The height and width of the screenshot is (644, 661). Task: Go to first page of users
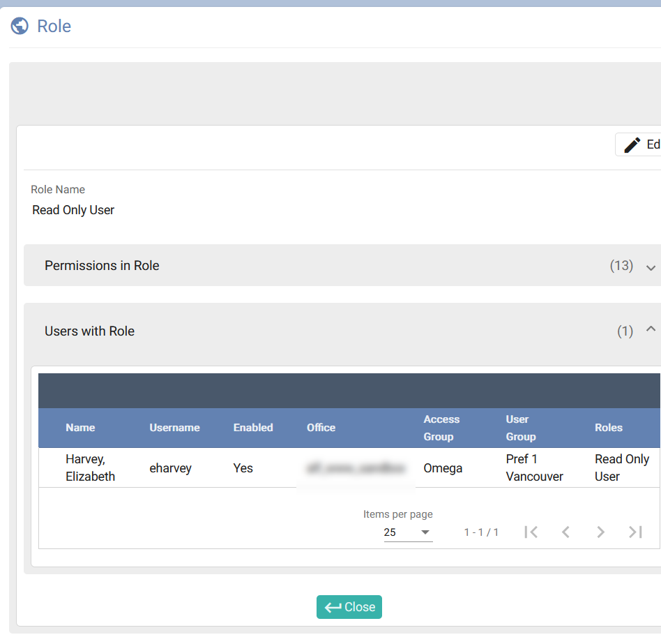[x=531, y=532]
